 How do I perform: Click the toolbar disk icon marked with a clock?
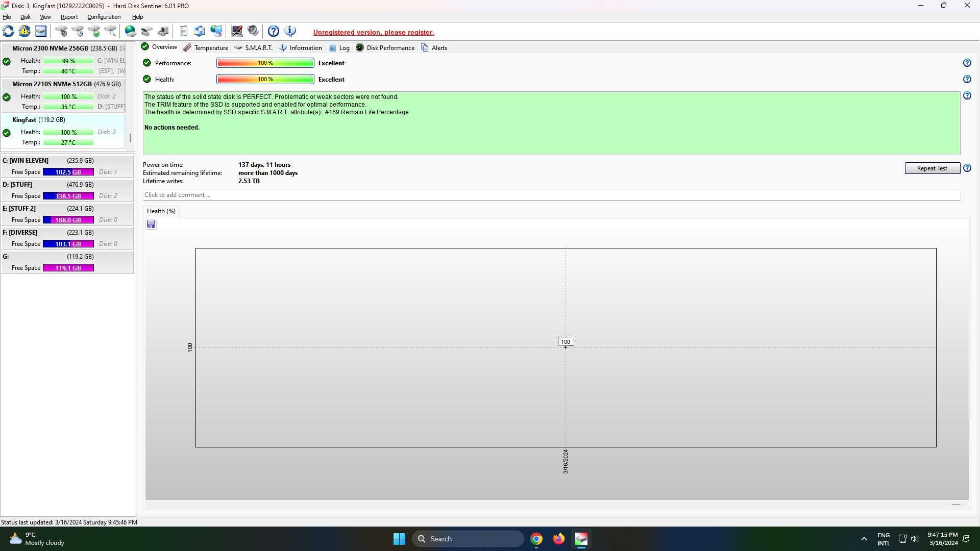[78, 31]
